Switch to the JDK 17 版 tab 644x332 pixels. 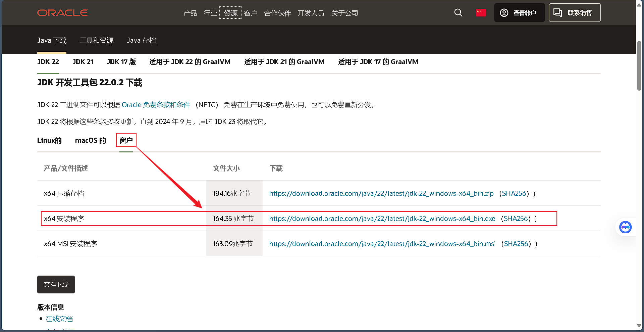coord(121,62)
